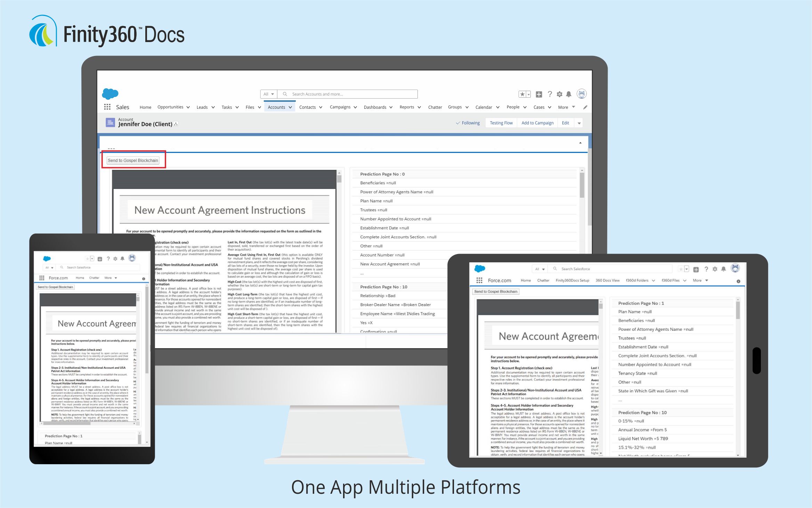Open the More nav dropdown on desktop

(567, 107)
